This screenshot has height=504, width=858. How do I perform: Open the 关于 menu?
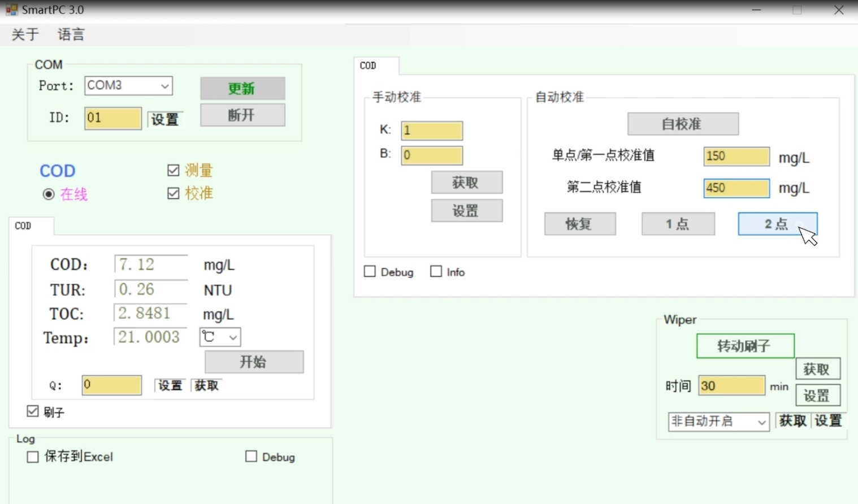click(25, 34)
